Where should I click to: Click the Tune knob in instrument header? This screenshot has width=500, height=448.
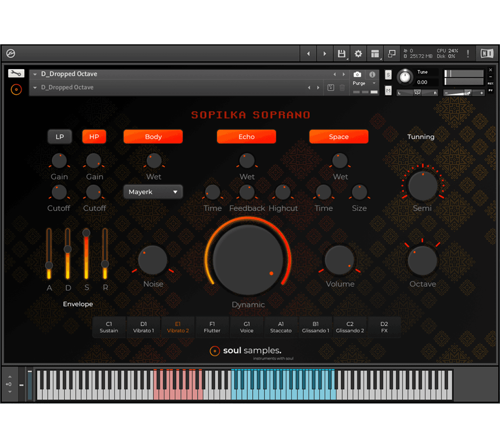(x=405, y=77)
